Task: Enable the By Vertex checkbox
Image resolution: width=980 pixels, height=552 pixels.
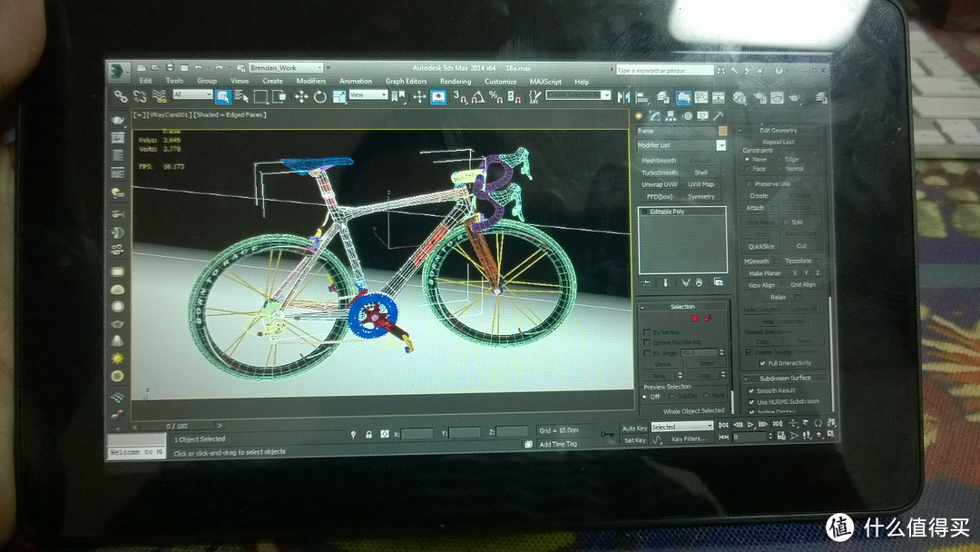Action: pos(647,332)
